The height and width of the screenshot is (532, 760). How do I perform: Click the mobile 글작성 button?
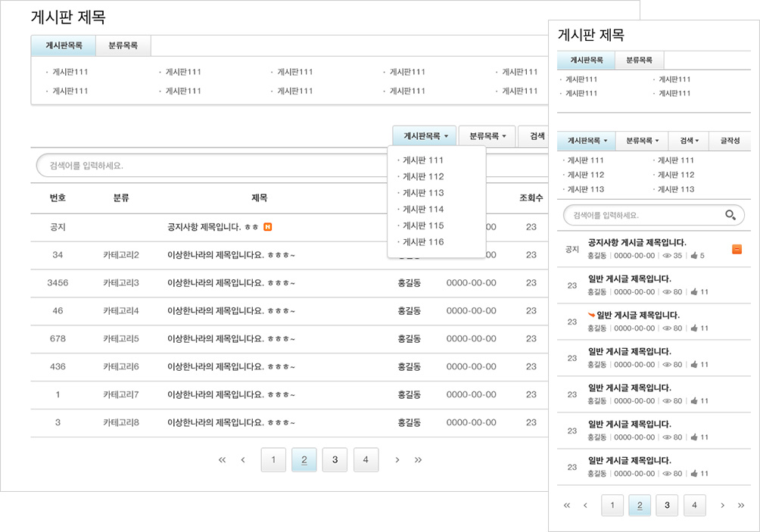730,141
